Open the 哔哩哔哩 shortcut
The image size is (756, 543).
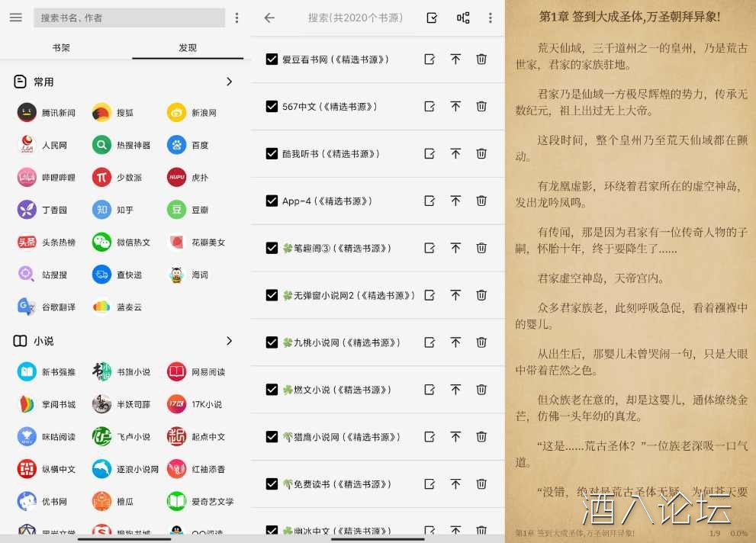click(x=47, y=177)
